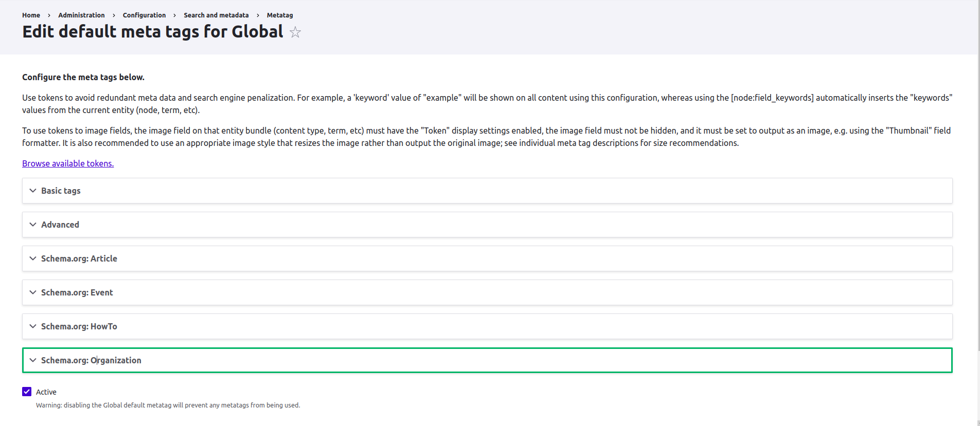
Task: Click the star icon beside the page title
Action: tap(295, 32)
